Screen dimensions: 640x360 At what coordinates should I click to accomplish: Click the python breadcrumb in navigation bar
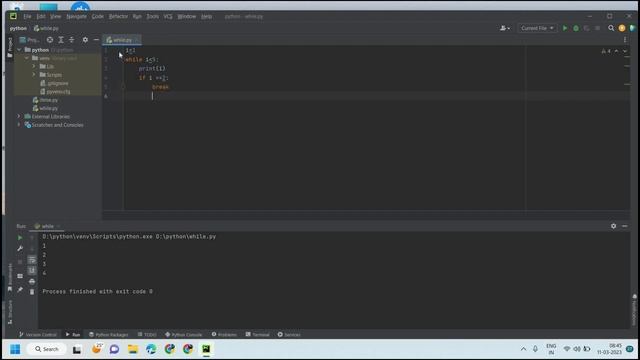tap(18, 28)
